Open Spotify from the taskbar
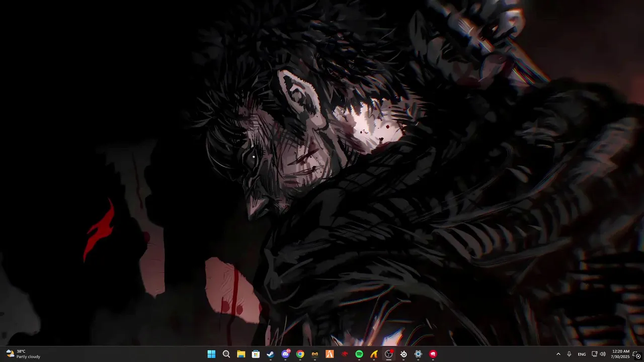The width and height of the screenshot is (644, 362). tap(359, 354)
